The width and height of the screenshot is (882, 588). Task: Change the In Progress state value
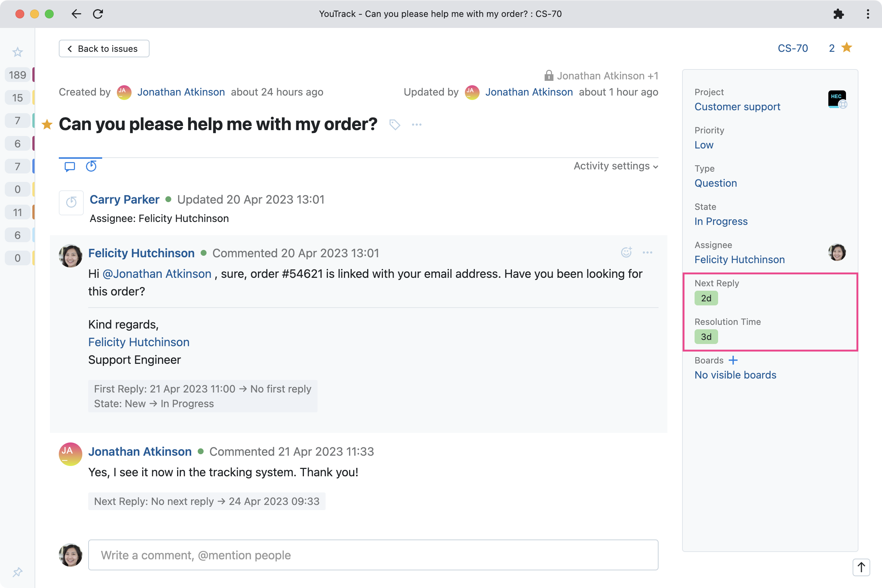(721, 222)
